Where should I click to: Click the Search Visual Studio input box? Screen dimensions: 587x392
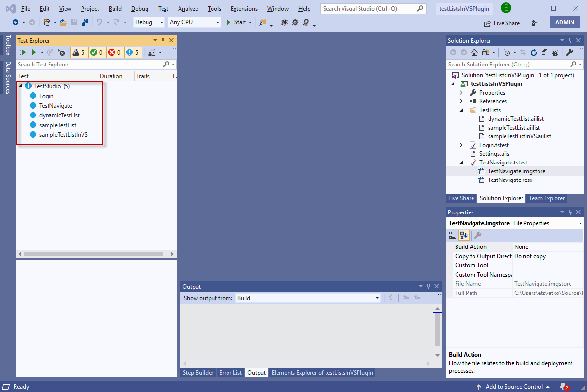(x=373, y=9)
